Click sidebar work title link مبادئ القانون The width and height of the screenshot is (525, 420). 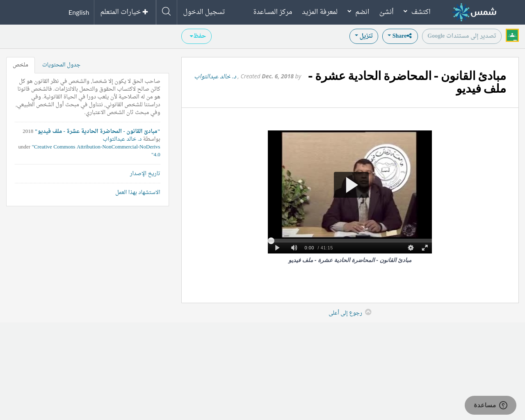pos(98,131)
